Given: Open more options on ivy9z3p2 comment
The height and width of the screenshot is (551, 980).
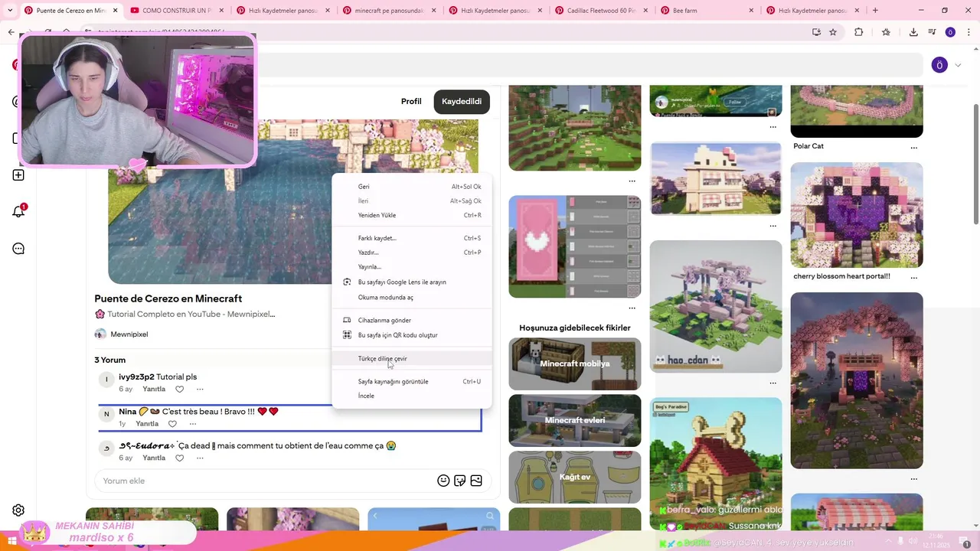Looking at the screenshot, I should coord(200,390).
